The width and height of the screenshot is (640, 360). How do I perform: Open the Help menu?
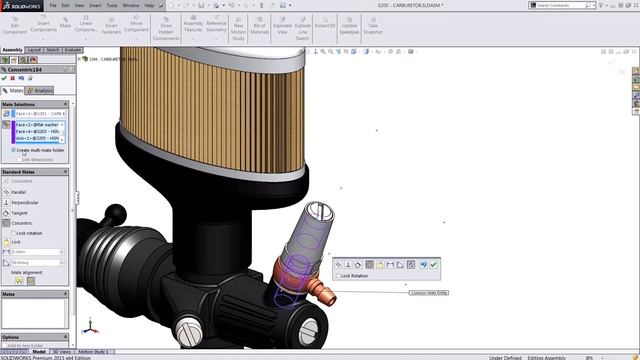point(149,6)
